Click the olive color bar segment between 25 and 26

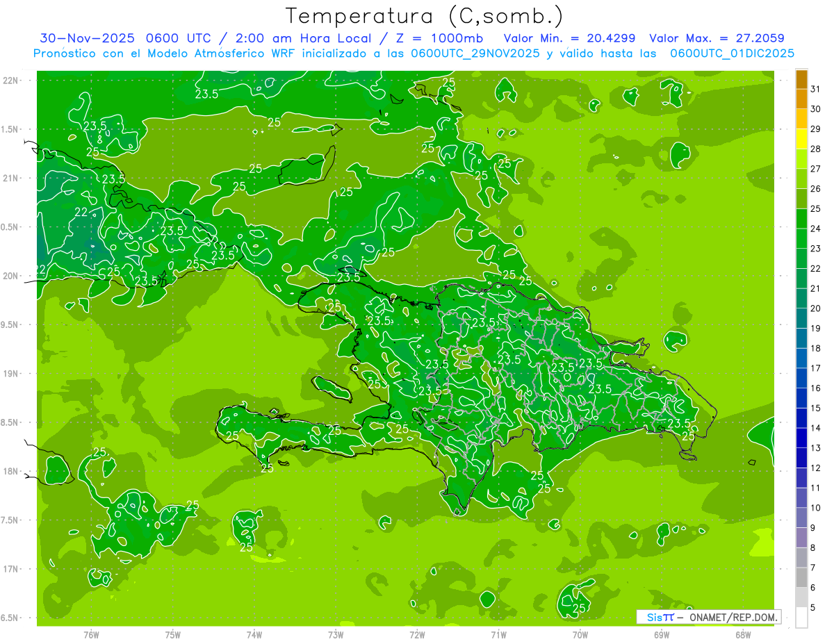[x=801, y=199]
